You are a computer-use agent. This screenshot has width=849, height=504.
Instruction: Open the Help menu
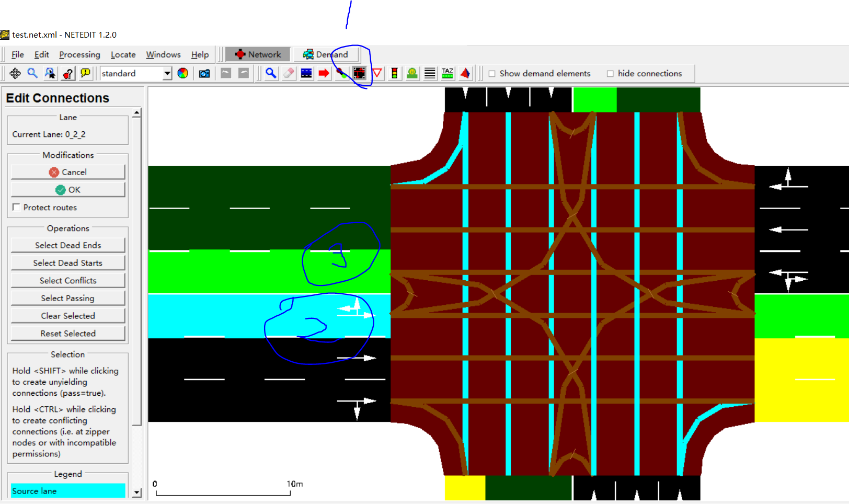[x=200, y=54]
